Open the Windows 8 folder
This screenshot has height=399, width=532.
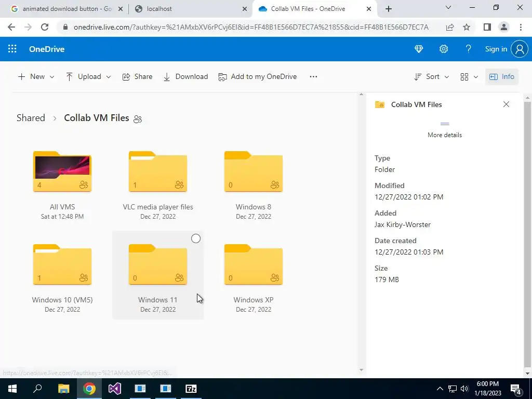click(x=254, y=171)
